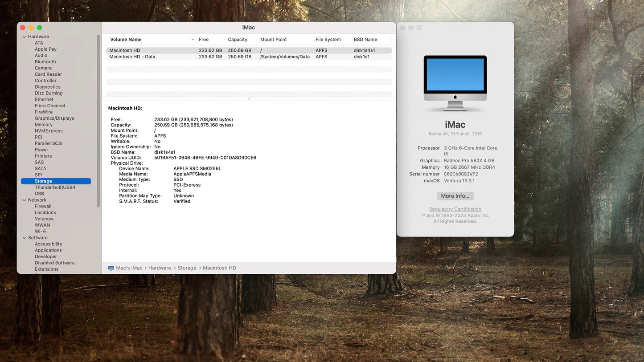Viewport: 644px width, 362px height.
Task: Collapse the Hardware section
Action: pyautogui.click(x=25, y=36)
